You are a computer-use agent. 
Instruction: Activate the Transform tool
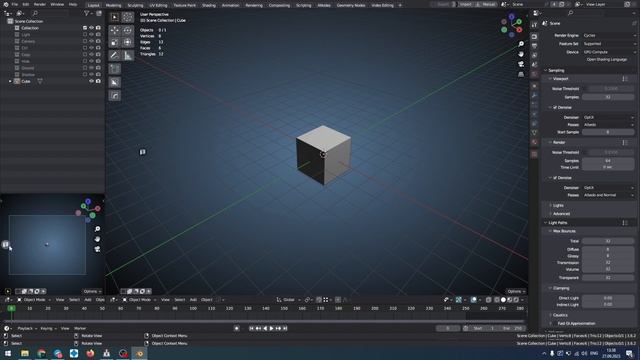[128, 42]
